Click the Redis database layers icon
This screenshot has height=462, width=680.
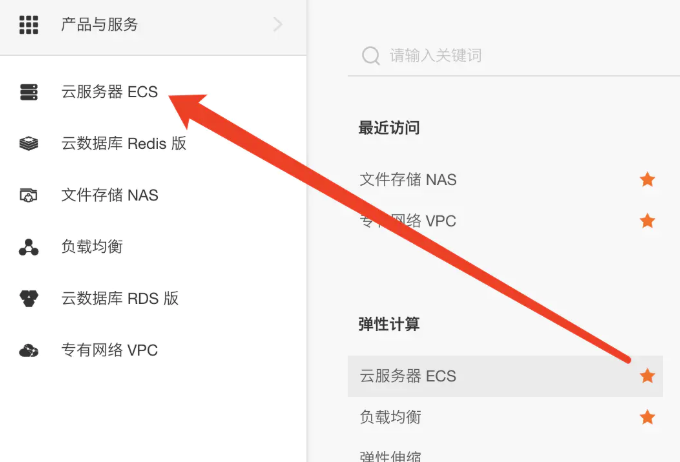point(29,144)
